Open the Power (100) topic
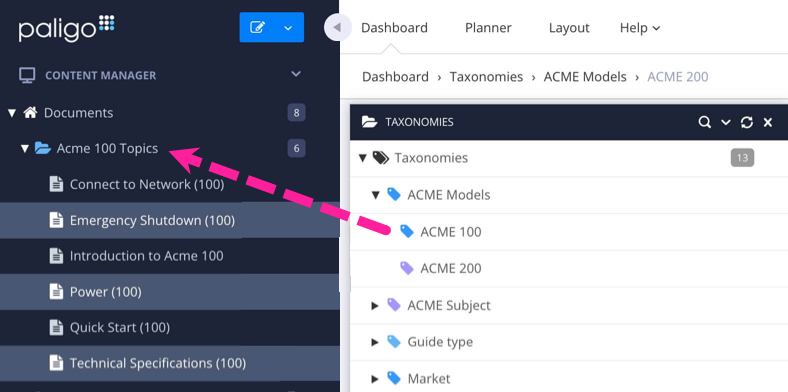788x392 pixels. pyautogui.click(x=106, y=292)
